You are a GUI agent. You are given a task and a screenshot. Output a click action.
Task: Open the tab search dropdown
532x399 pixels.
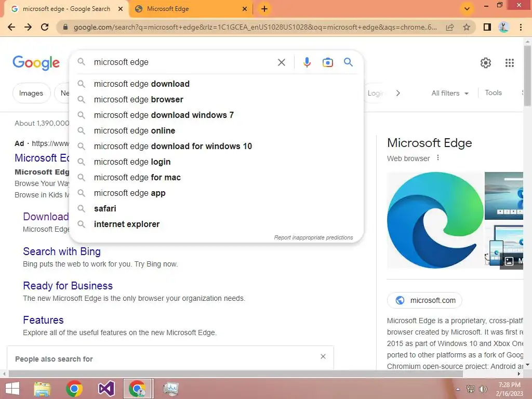(467, 9)
